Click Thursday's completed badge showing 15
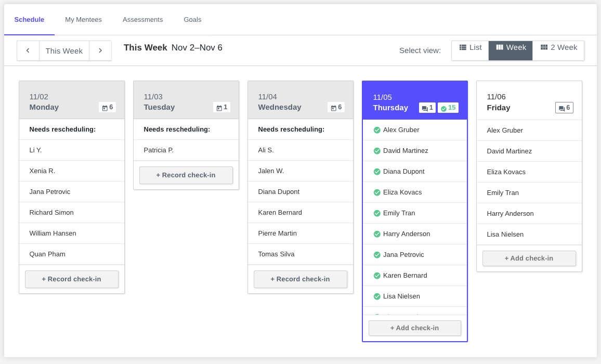 click(448, 108)
